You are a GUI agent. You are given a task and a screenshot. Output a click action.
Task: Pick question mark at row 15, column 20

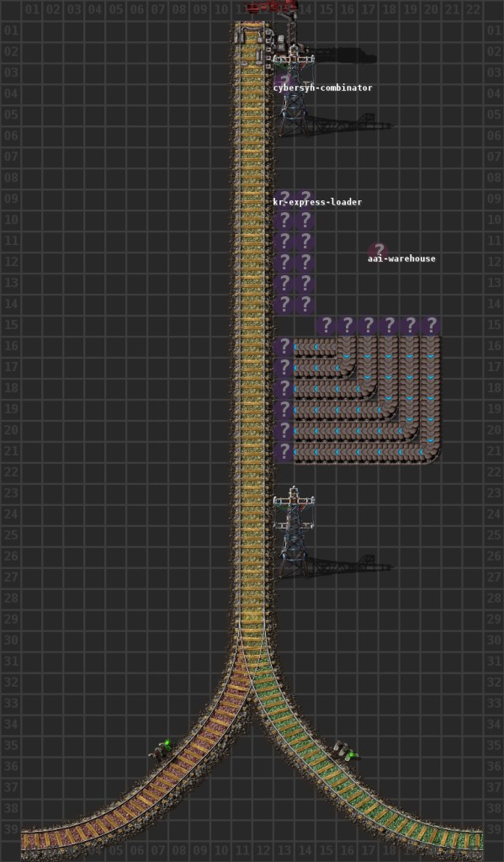(x=430, y=326)
